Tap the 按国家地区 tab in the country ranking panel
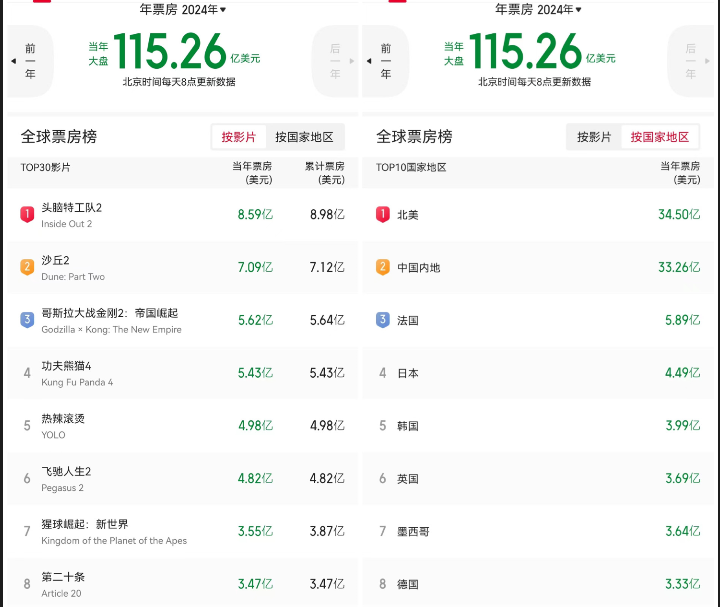 point(659,137)
